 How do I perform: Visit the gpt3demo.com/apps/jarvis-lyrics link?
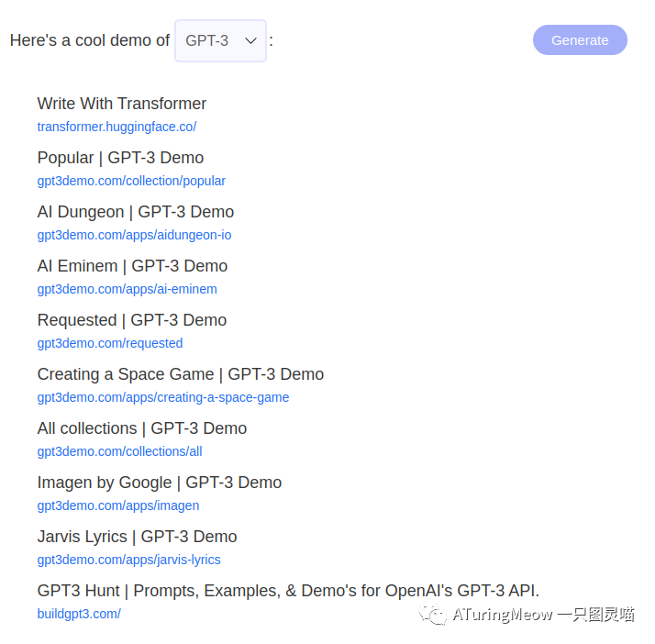point(128,560)
